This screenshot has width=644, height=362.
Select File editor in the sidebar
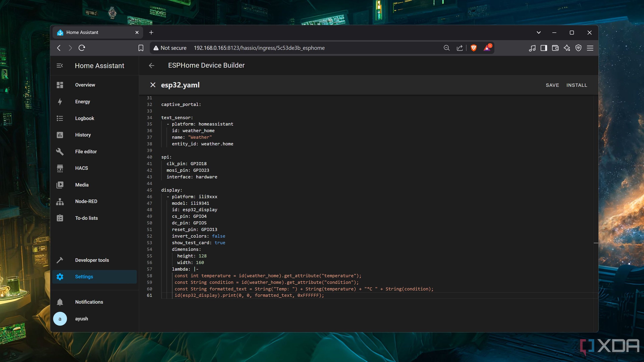(x=86, y=152)
